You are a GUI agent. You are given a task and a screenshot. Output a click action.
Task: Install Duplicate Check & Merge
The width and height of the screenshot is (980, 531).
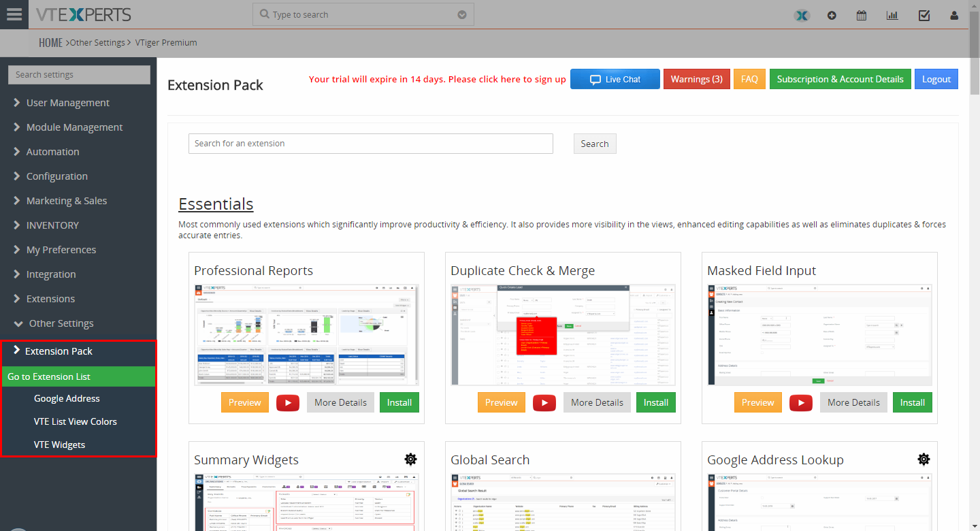[x=656, y=402]
